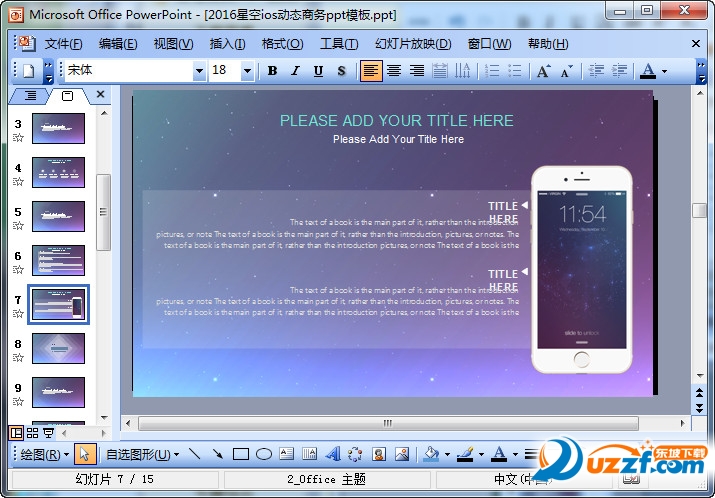Screen dimensions: 715x498
Task: Play animation star under slide 3
Action: click(18, 137)
